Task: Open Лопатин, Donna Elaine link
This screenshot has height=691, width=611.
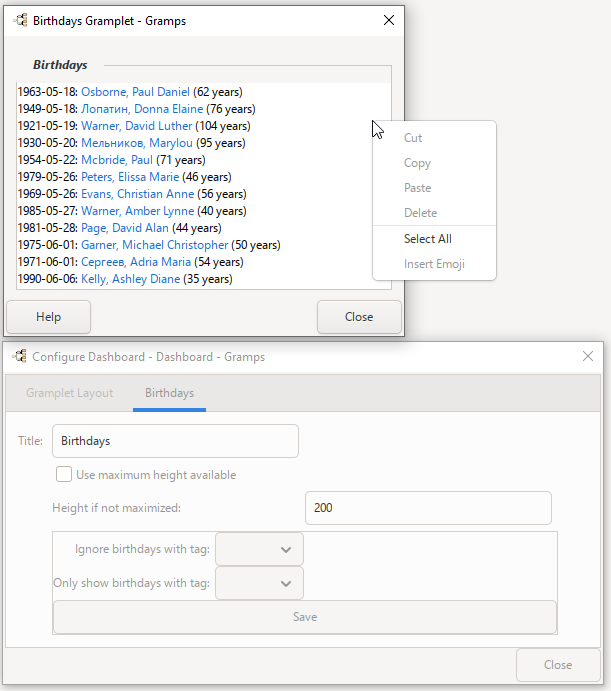Action: point(142,109)
